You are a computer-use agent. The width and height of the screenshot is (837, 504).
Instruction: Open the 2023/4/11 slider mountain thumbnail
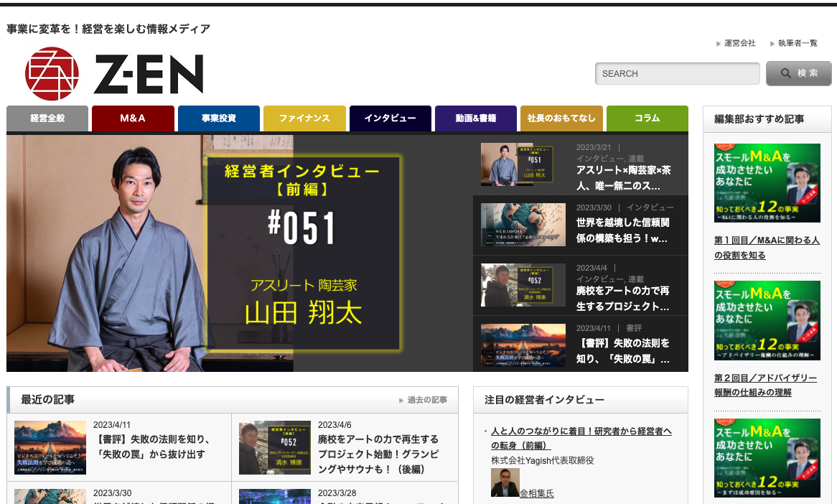pos(523,345)
